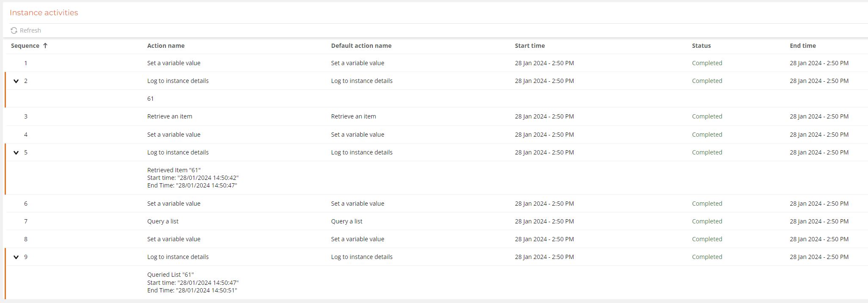Select sequence number 6 cell
The height and width of the screenshot is (303, 868).
point(26,204)
